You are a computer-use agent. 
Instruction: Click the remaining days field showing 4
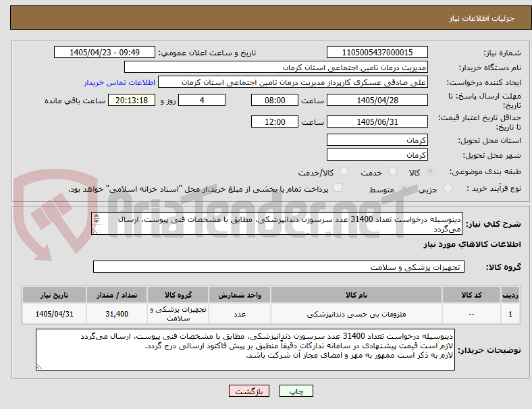coord(202,100)
